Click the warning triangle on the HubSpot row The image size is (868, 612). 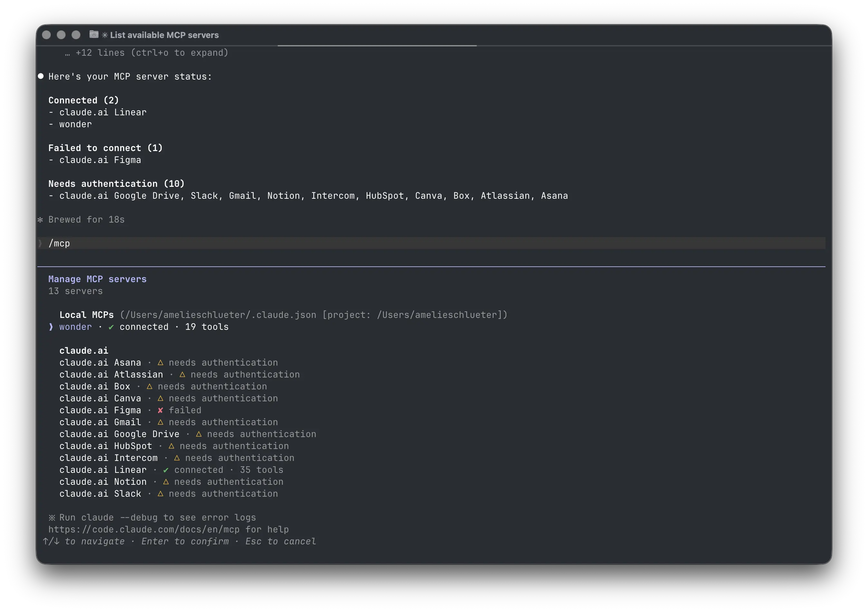(x=171, y=446)
